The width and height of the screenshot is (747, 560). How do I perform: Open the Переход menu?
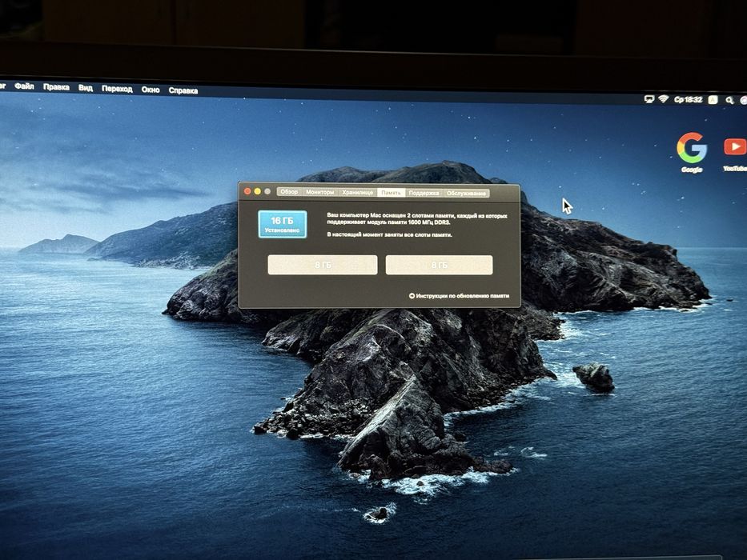[117, 89]
